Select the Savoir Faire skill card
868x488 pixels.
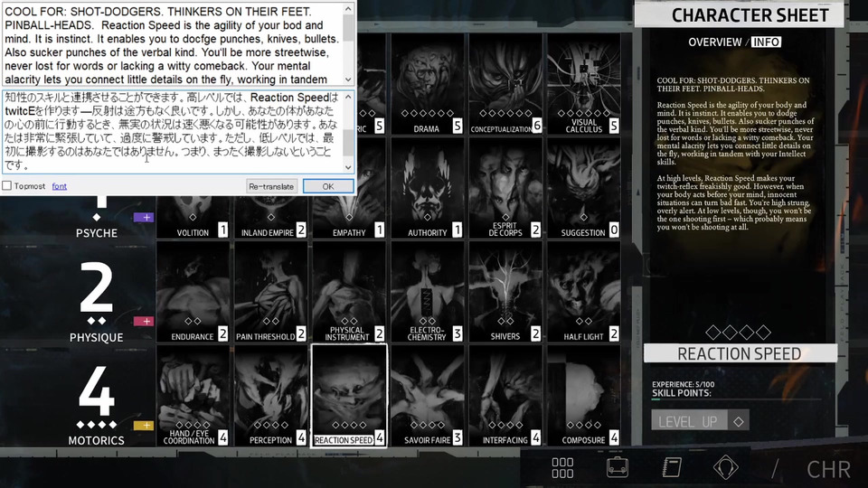point(427,396)
